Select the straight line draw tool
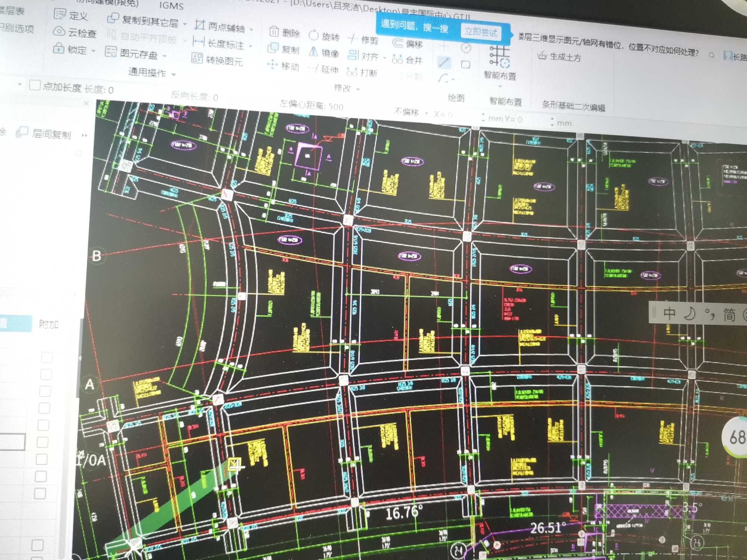Image resolution: width=747 pixels, height=560 pixels. pyautogui.click(x=444, y=62)
